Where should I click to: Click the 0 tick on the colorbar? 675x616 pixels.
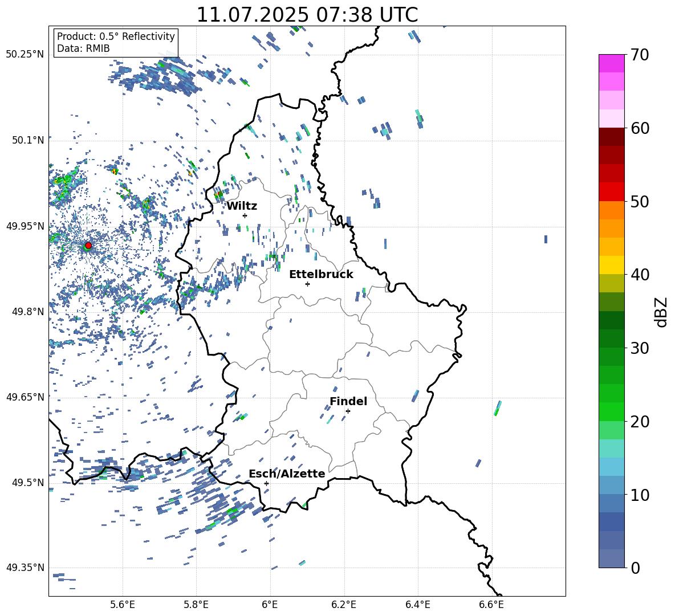pyautogui.click(x=635, y=568)
